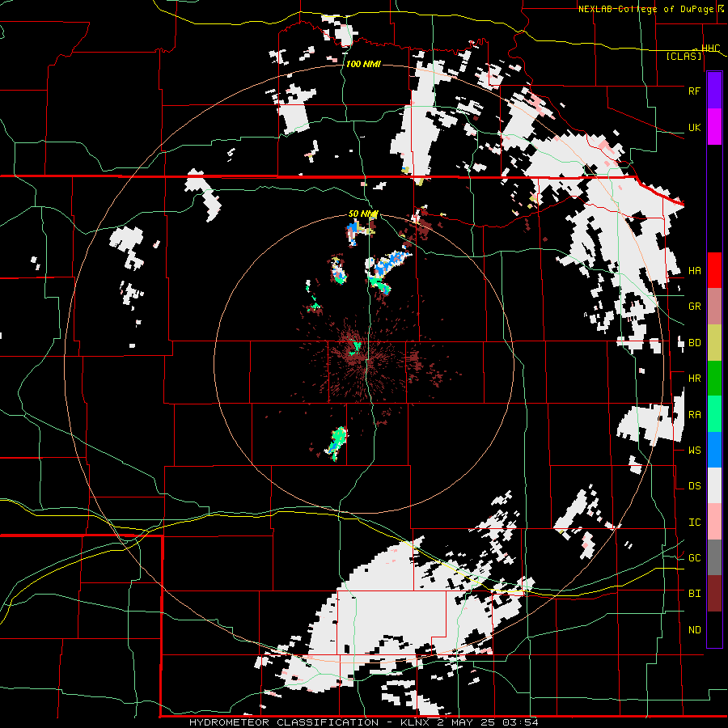Click the 'HHC' product code text
728x728 pixels.
coord(710,49)
